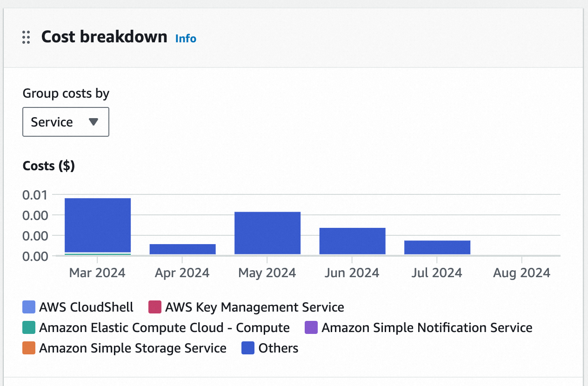Click the Simple Notification Service legend swatch
The image size is (588, 386).
pos(311,328)
